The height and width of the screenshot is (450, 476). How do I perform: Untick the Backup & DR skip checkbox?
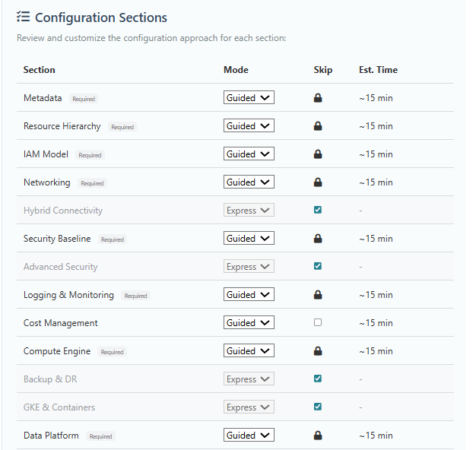(318, 379)
